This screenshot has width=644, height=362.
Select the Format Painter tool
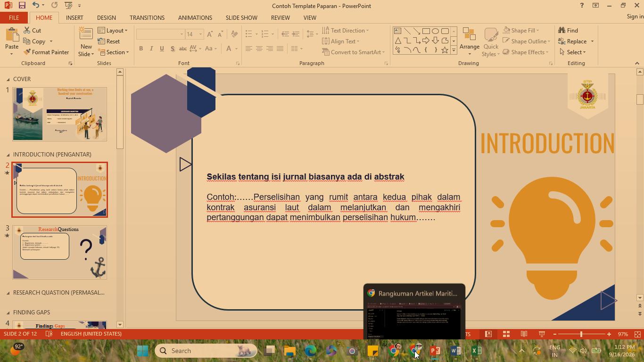point(46,52)
